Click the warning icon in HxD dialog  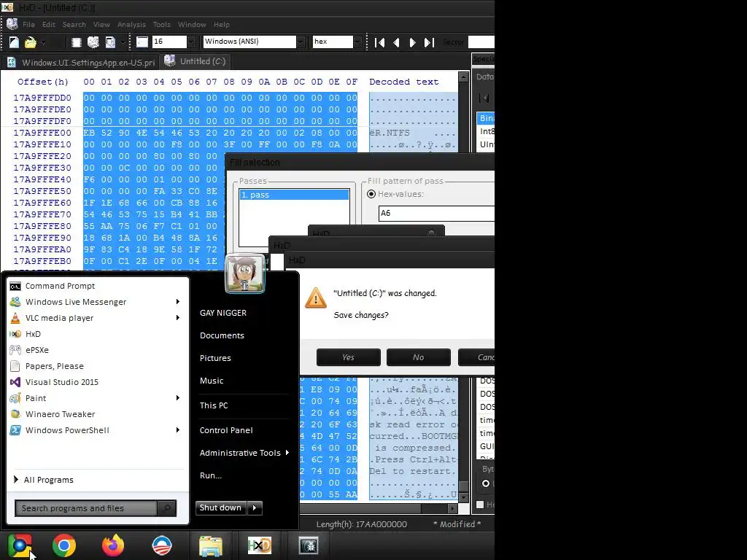pyautogui.click(x=315, y=298)
